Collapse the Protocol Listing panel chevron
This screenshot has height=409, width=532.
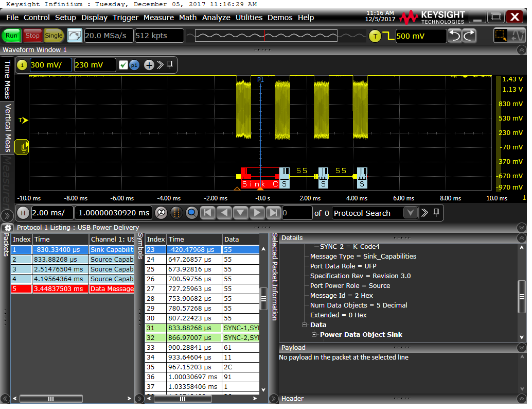pos(522,228)
